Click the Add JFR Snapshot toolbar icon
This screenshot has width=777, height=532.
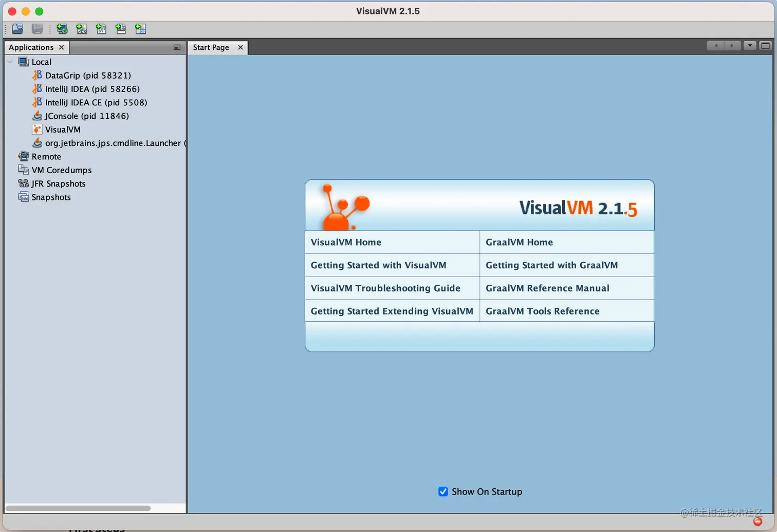coord(121,29)
